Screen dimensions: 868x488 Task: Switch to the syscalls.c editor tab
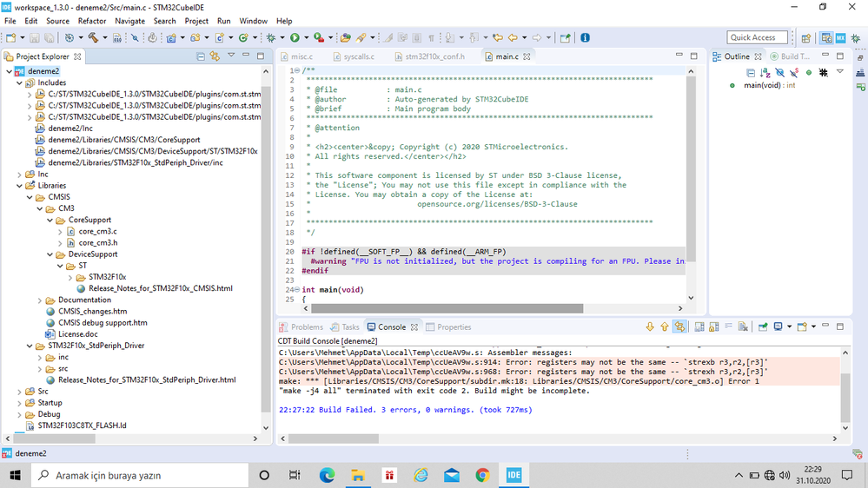(353, 56)
